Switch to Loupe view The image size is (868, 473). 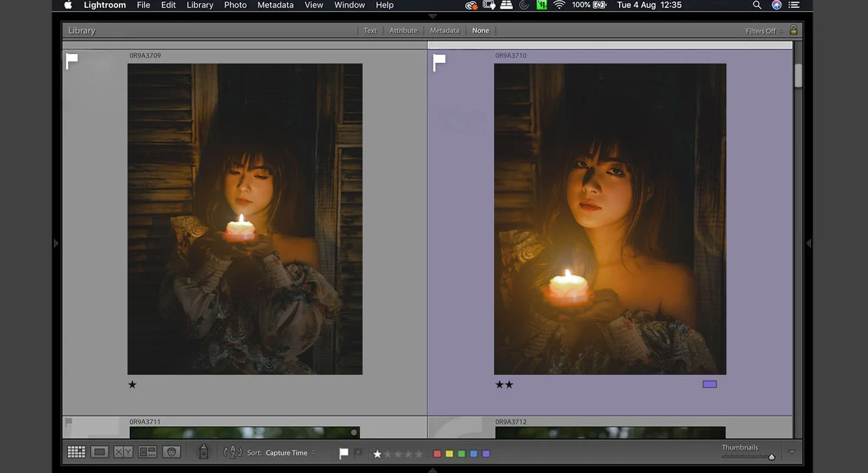click(x=99, y=452)
